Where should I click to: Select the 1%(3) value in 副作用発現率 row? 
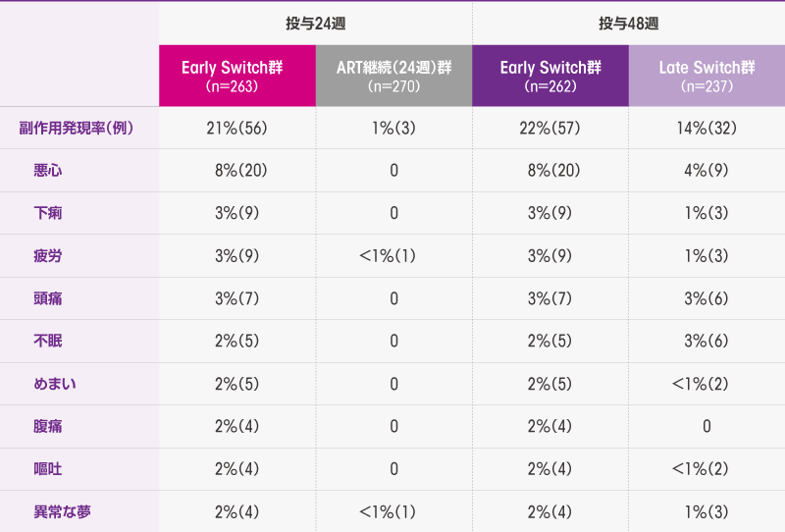point(393,129)
